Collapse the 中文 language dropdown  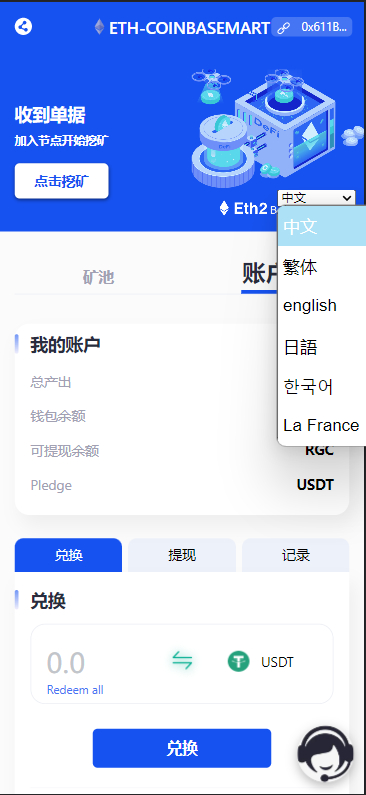[316, 198]
